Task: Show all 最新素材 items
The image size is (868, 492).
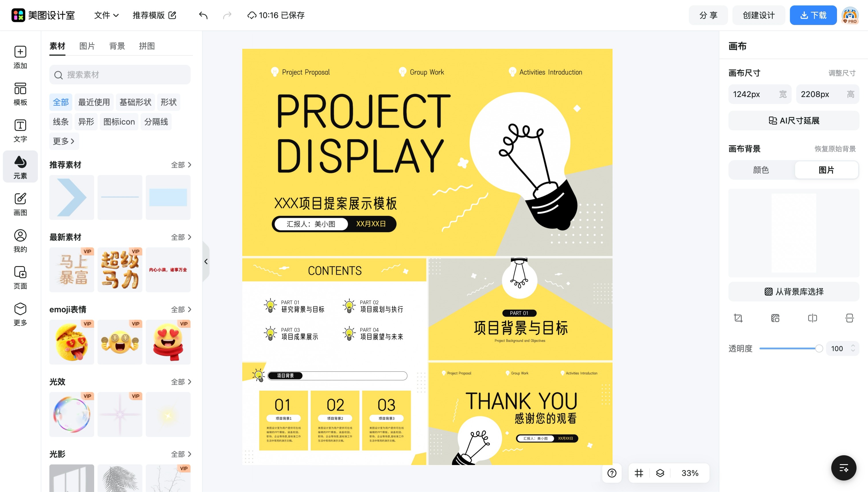Action: [181, 237]
